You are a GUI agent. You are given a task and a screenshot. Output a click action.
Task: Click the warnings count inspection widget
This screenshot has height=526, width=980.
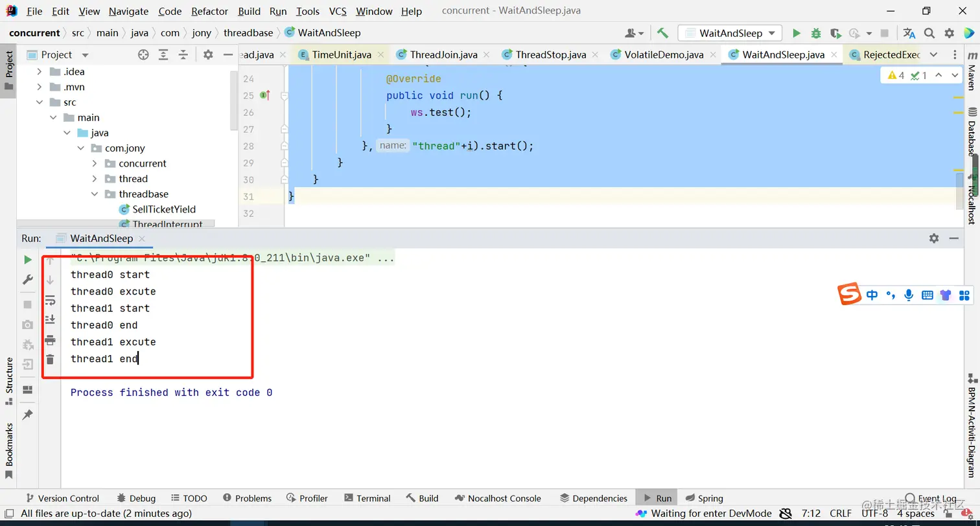896,76
